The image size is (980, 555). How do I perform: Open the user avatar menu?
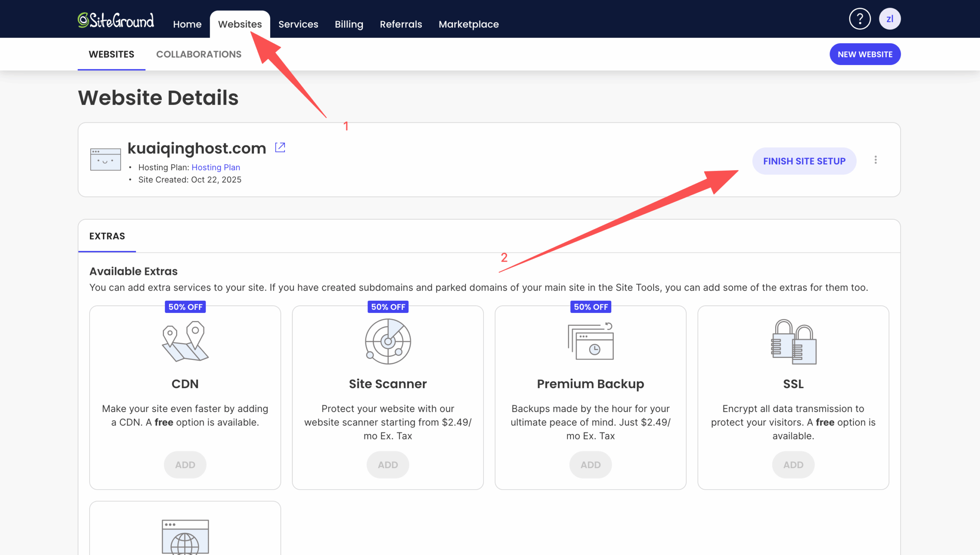(x=889, y=19)
